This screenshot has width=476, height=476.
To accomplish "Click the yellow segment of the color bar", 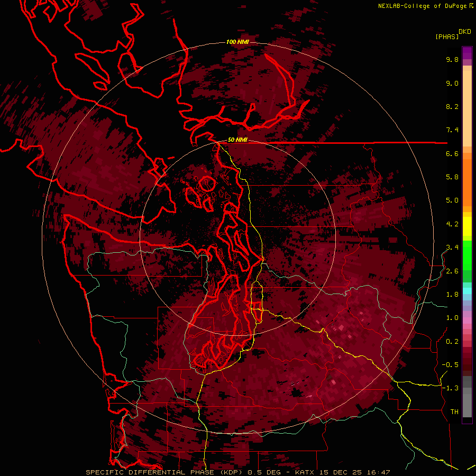I will coord(467,226).
